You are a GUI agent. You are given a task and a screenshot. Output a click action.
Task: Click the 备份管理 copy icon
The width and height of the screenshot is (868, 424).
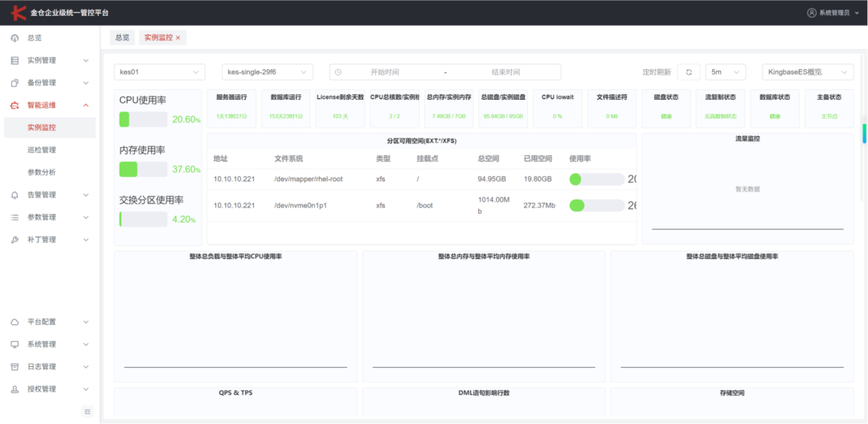click(x=15, y=83)
